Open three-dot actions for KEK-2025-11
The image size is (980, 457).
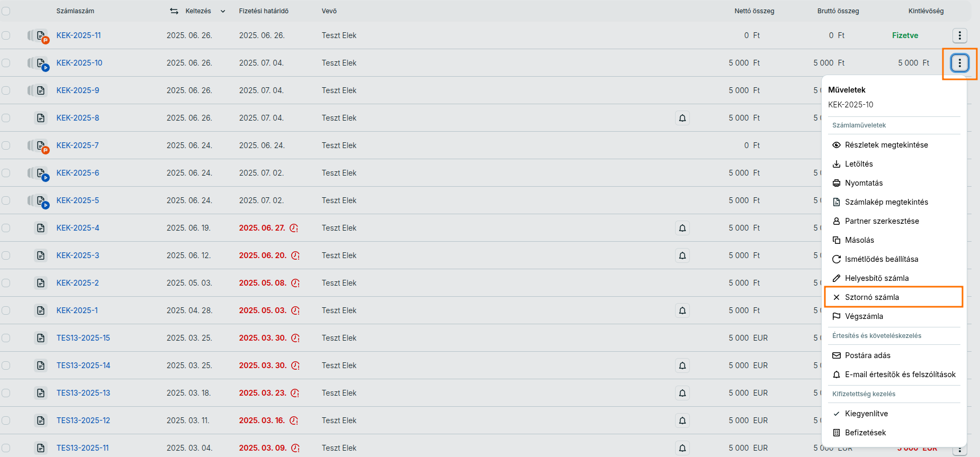(960, 35)
